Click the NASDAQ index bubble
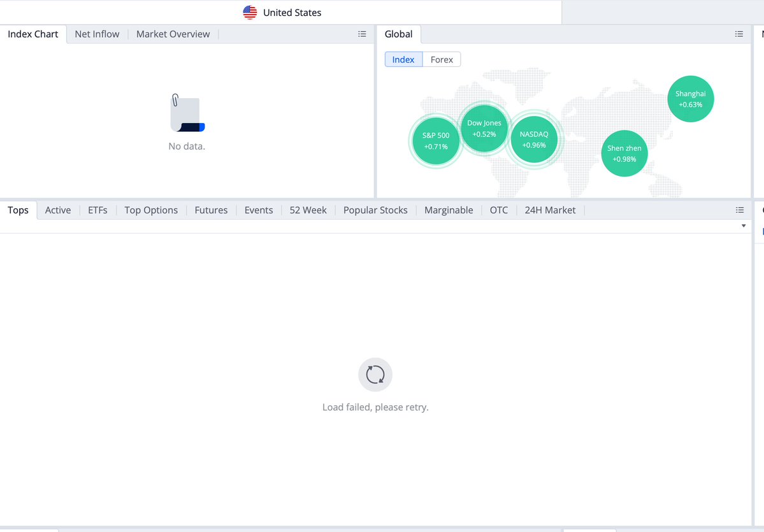 534,140
